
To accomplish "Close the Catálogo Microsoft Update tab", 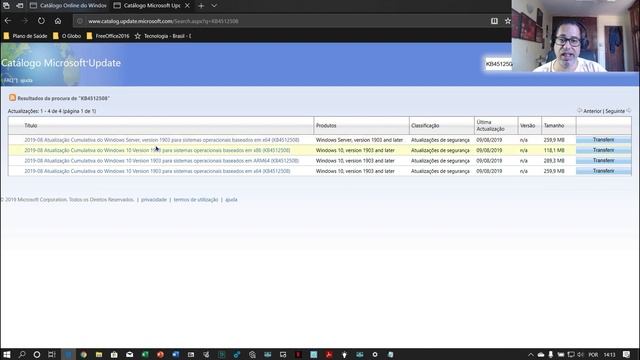I will 187,6.
